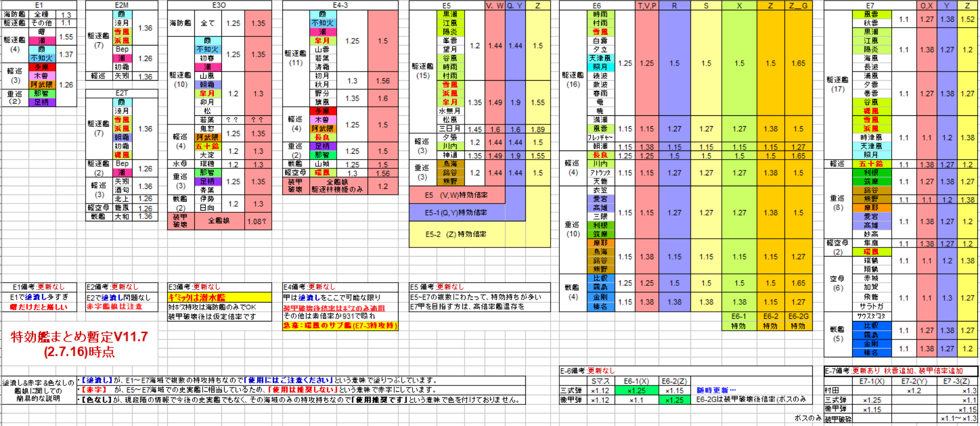The width and height of the screenshot is (980, 426).
Task: Select the E4-3 section header
Action: click(x=340, y=5)
